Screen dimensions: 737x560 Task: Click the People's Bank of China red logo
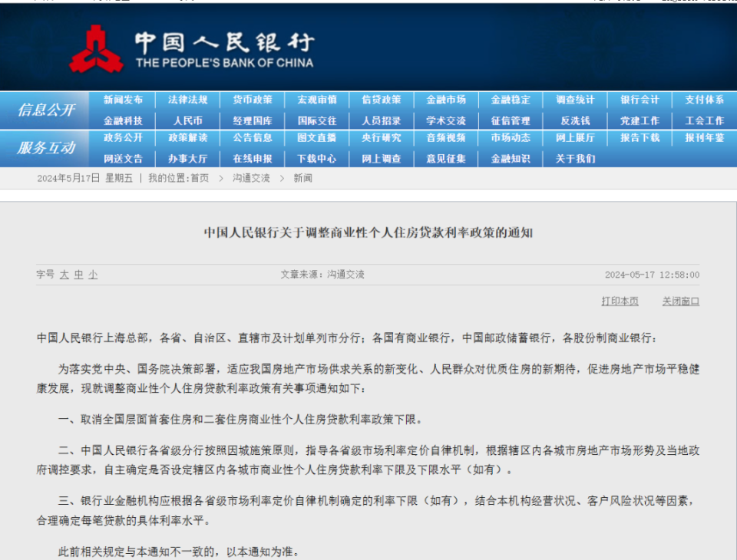(x=97, y=49)
